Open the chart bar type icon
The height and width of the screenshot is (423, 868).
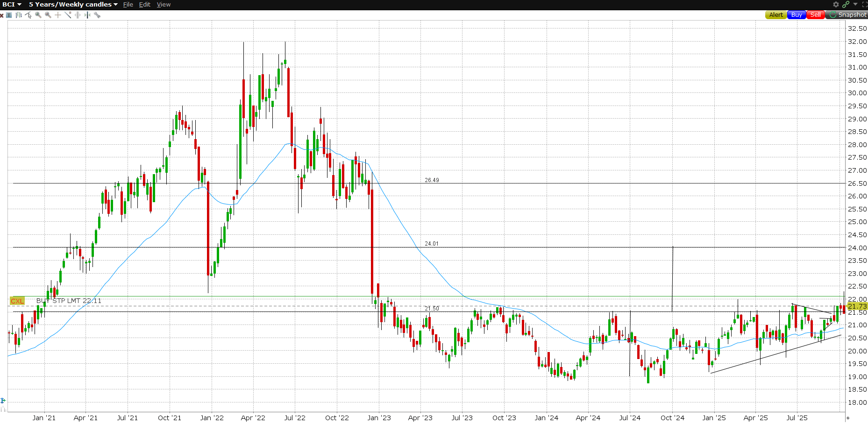19,15
